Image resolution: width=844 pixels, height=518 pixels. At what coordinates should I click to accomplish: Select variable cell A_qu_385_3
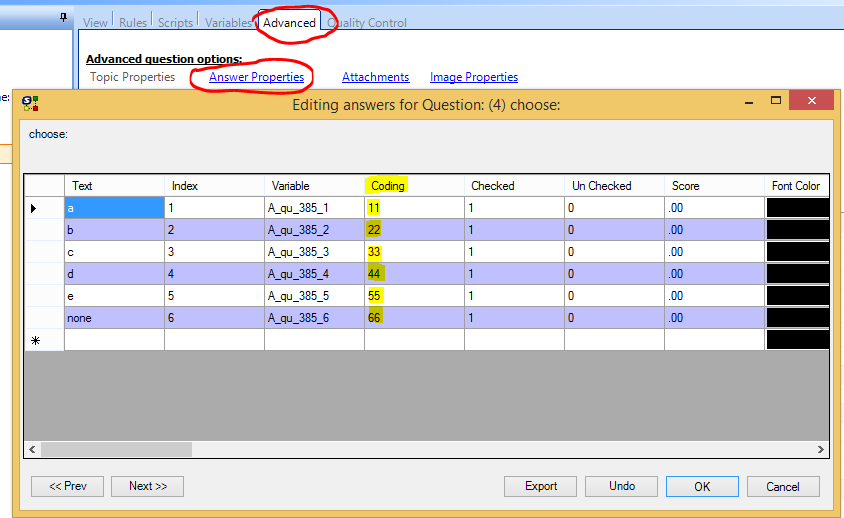coord(314,252)
